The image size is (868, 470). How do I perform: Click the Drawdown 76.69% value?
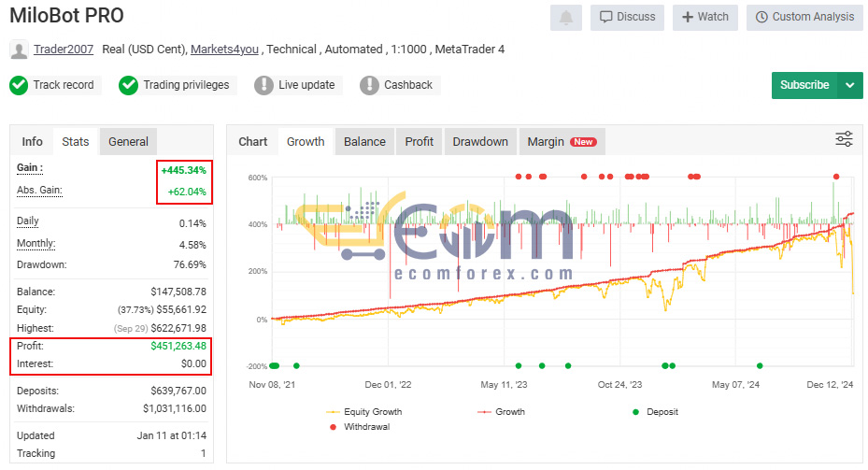190,264
